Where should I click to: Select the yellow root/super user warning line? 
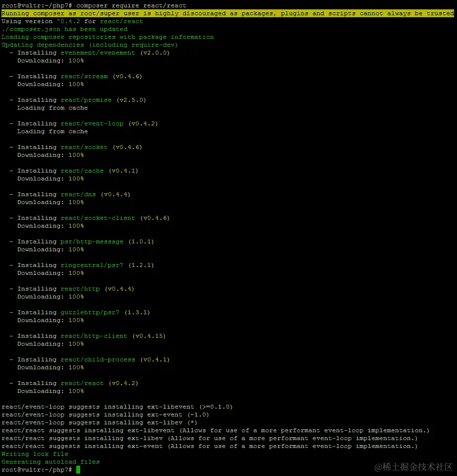[228, 13]
